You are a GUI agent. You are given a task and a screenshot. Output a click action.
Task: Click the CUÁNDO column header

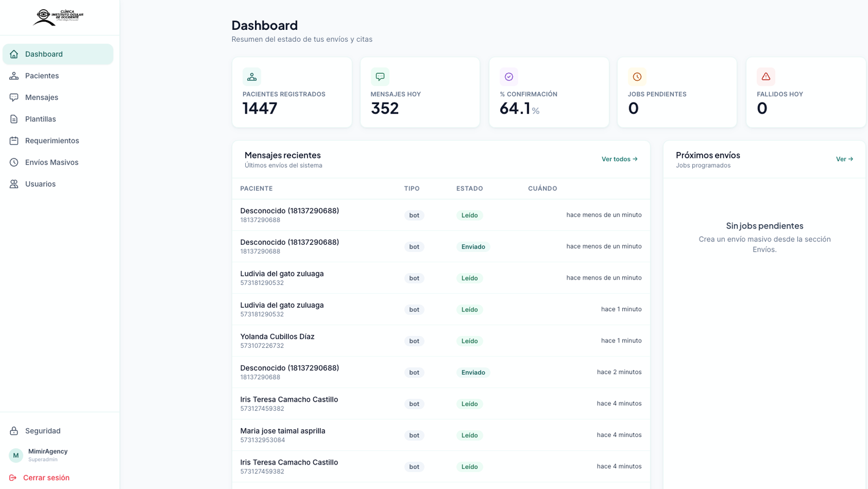[x=542, y=189]
